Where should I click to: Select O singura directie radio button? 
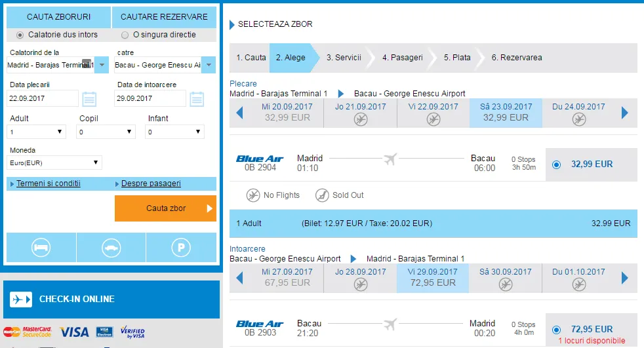point(125,35)
